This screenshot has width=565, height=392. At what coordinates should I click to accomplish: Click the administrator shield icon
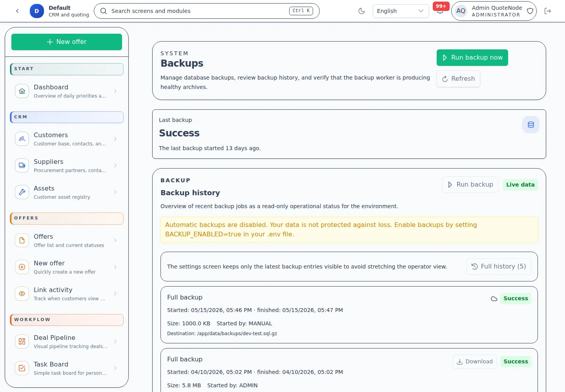point(530,11)
